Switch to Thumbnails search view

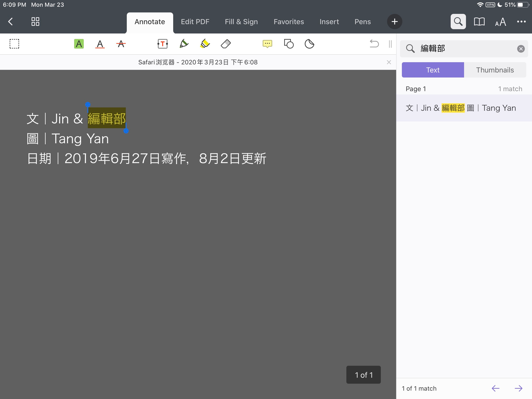(495, 70)
